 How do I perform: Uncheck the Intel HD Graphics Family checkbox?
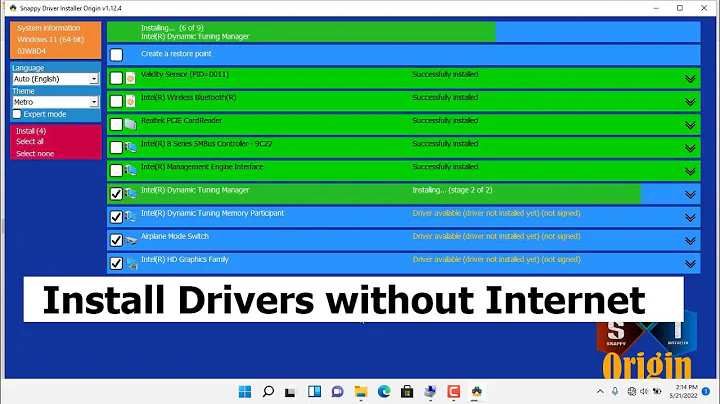tap(117, 263)
